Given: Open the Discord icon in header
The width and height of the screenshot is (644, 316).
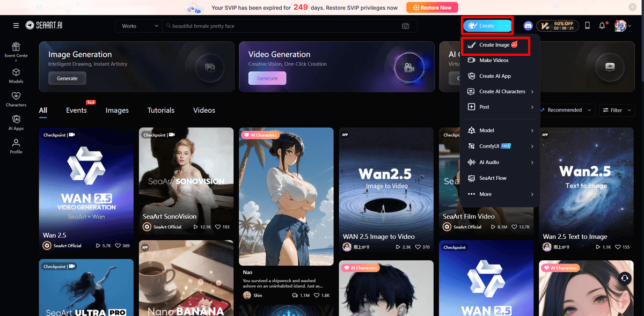Looking at the screenshot, I should point(528,26).
